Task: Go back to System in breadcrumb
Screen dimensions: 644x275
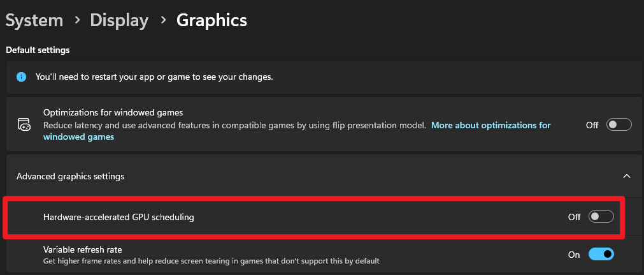Action: coord(34,20)
